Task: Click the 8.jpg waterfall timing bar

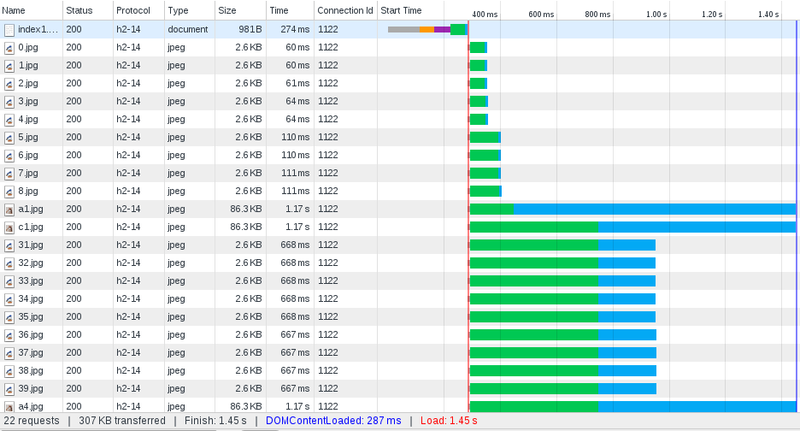Action: (485, 191)
